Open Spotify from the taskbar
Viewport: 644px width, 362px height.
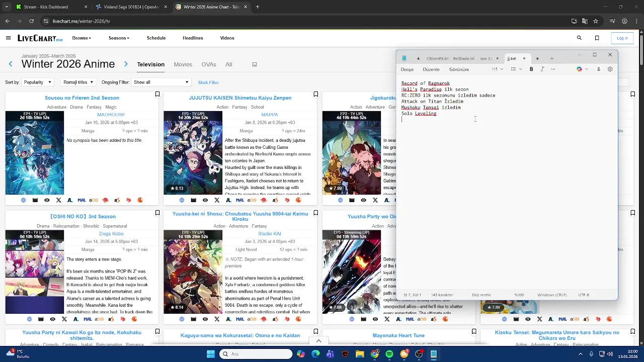coord(389,354)
